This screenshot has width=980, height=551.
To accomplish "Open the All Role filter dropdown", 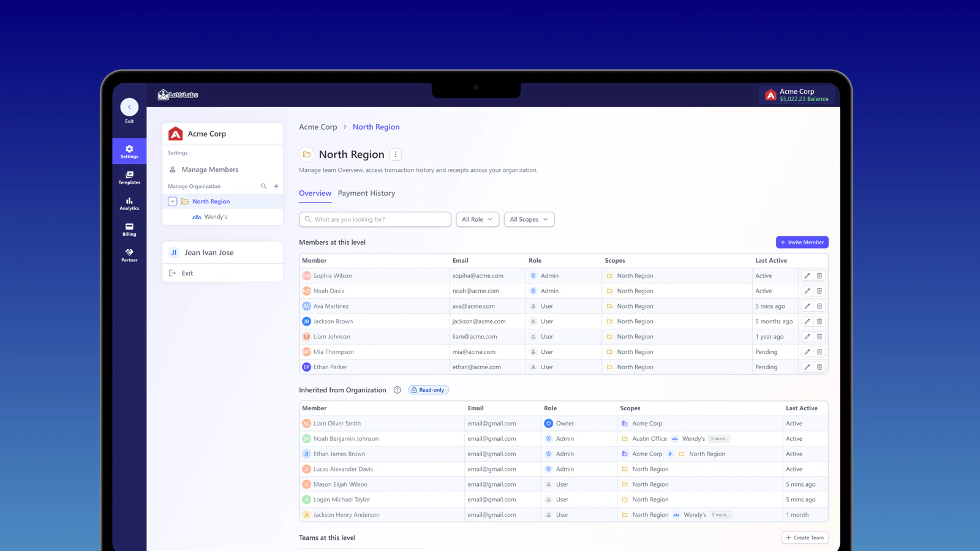I will (478, 219).
